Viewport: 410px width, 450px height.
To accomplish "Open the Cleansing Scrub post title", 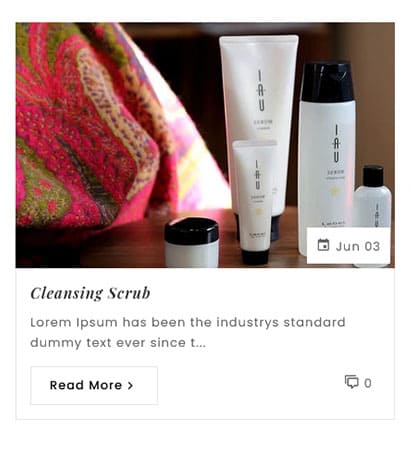I will coord(90,293).
